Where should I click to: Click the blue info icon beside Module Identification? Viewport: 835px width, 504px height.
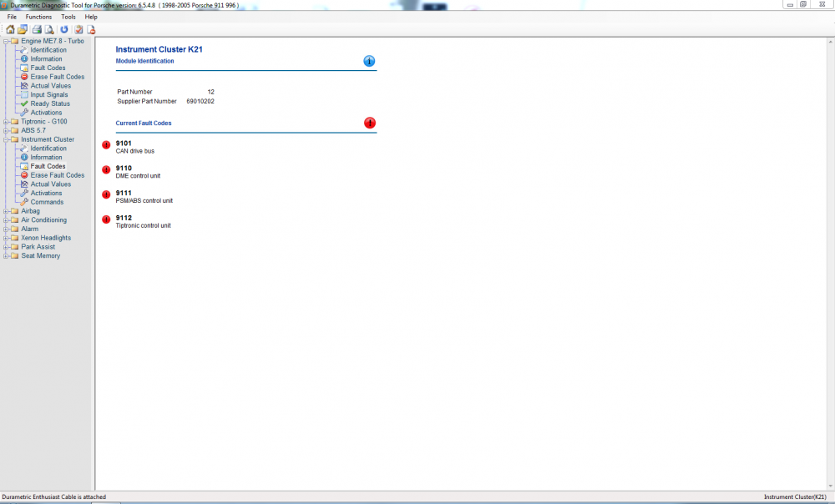pyautogui.click(x=368, y=60)
